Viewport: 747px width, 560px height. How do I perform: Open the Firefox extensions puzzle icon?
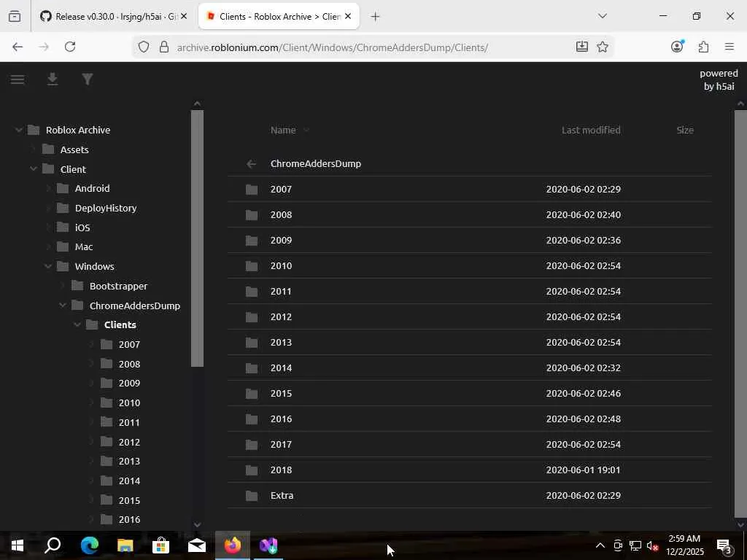(703, 47)
